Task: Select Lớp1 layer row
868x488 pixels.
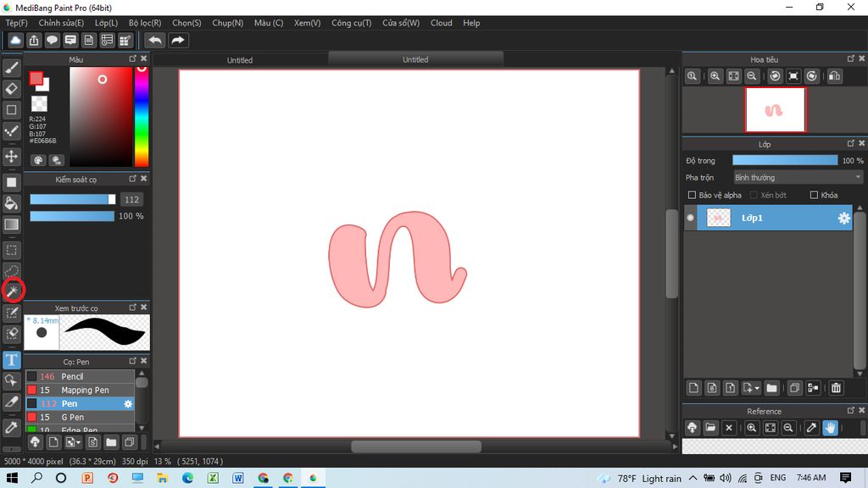Action: [768, 218]
